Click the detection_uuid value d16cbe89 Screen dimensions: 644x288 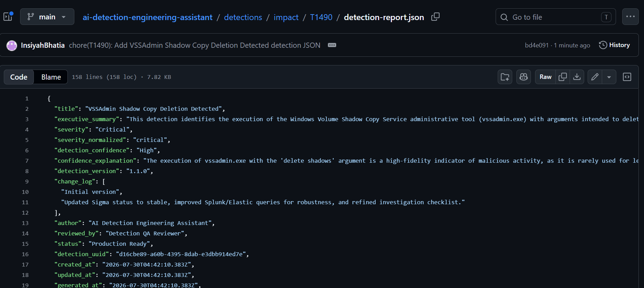point(181,254)
